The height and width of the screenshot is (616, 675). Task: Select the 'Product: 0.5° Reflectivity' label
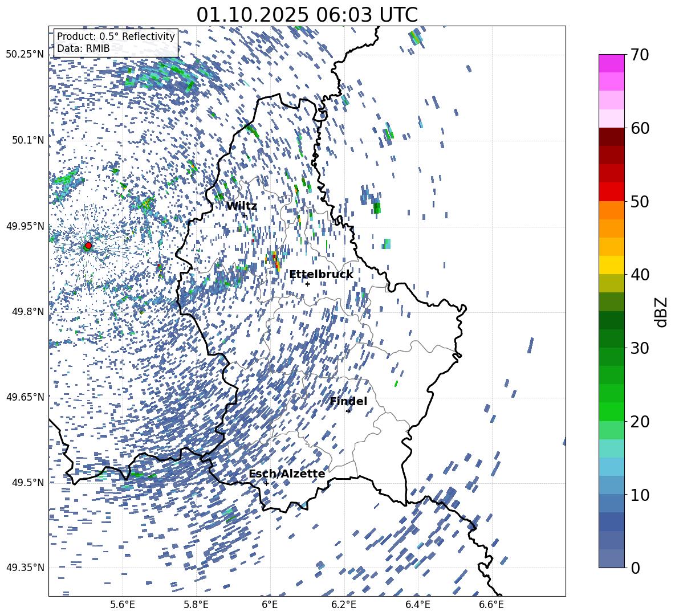(x=116, y=36)
